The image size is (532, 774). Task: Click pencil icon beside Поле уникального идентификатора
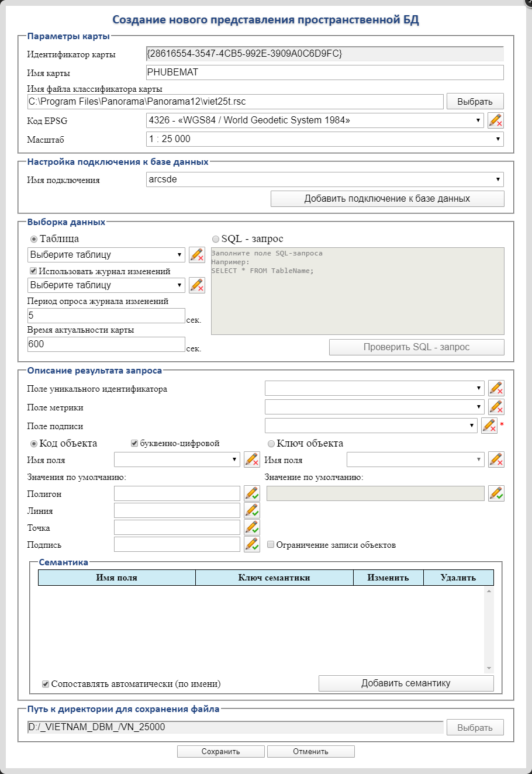pyautogui.click(x=496, y=388)
